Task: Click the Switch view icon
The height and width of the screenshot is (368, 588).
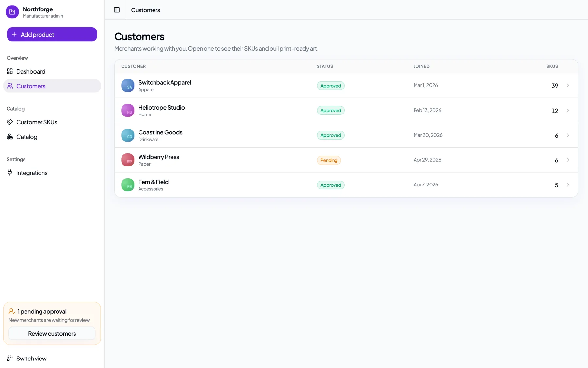Action: pos(10,358)
